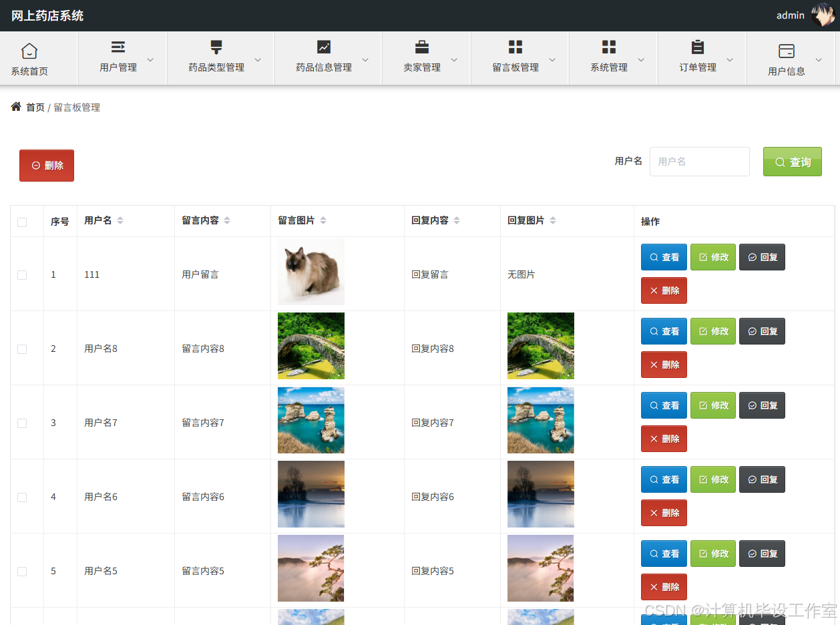The height and width of the screenshot is (625, 840).
Task: Select the header select-all checkbox
Action: [22, 222]
